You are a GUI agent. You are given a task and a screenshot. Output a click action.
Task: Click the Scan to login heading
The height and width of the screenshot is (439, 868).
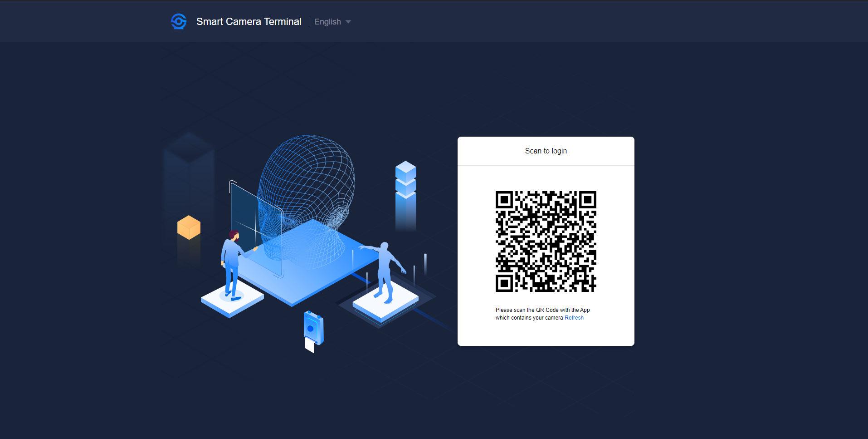coord(546,151)
